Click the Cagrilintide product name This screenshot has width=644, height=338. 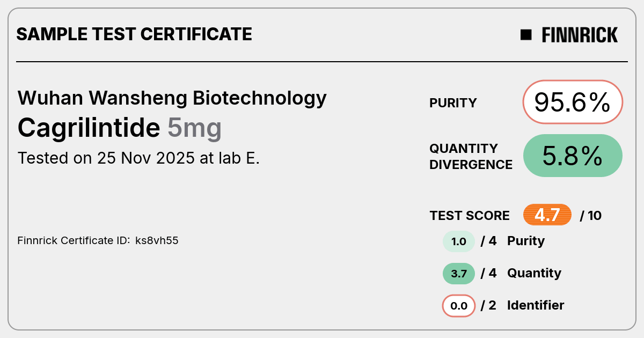(x=89, y=128)
